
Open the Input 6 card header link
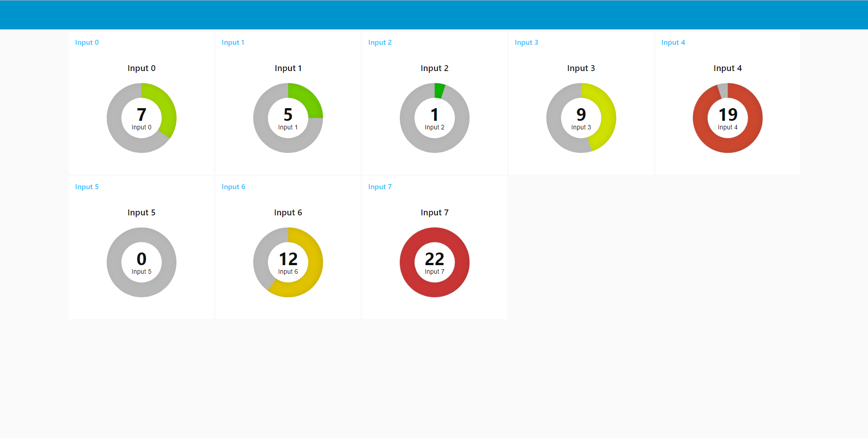tap(233, 186)
